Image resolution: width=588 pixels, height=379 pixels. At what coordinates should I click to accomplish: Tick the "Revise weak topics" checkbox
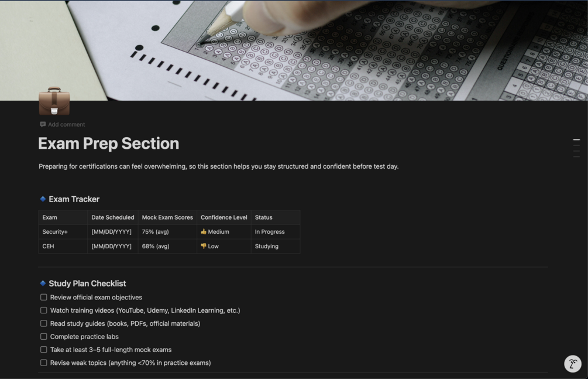click(x=44, y=363)
